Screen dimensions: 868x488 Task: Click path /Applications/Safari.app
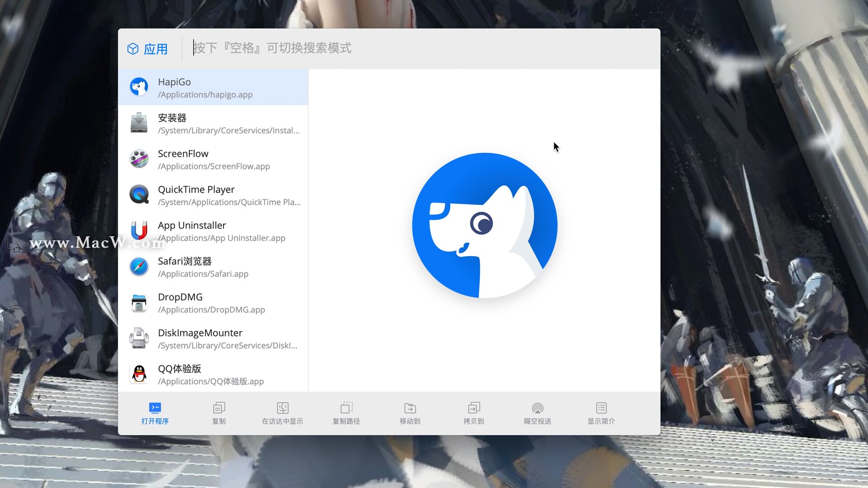click(203, 274)
